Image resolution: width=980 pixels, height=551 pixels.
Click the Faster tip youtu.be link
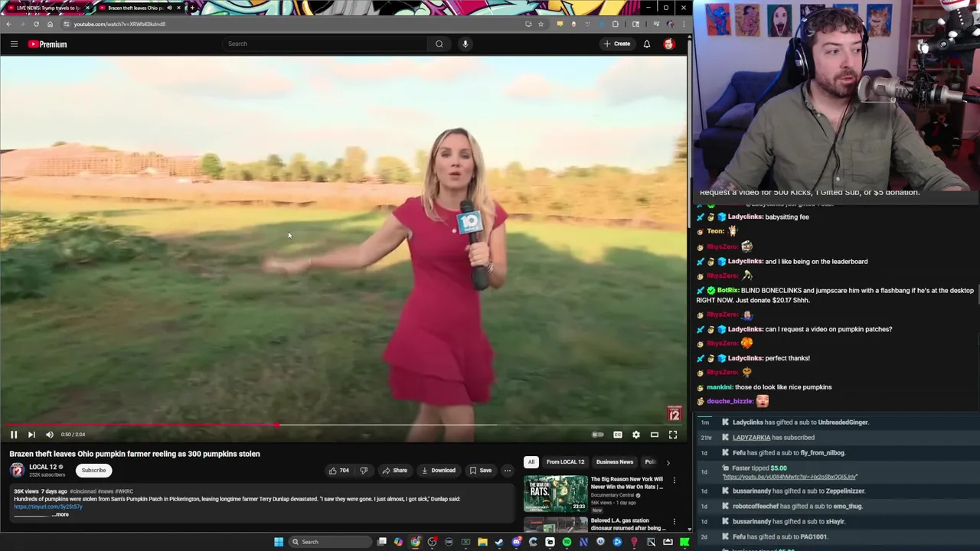click(x=789, y=477)
